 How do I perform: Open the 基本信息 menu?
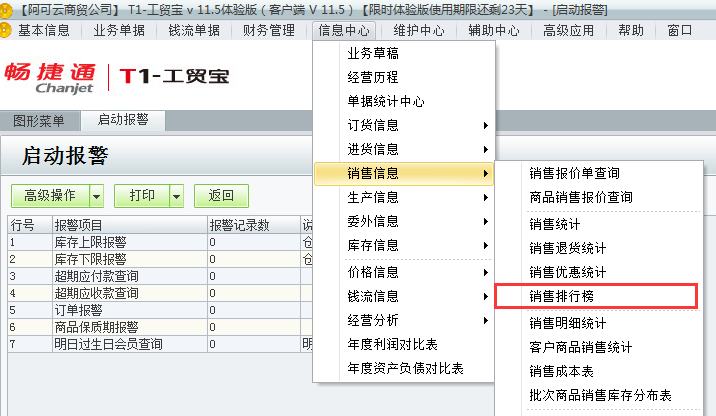pyautogui.click(x=44, y=31)
